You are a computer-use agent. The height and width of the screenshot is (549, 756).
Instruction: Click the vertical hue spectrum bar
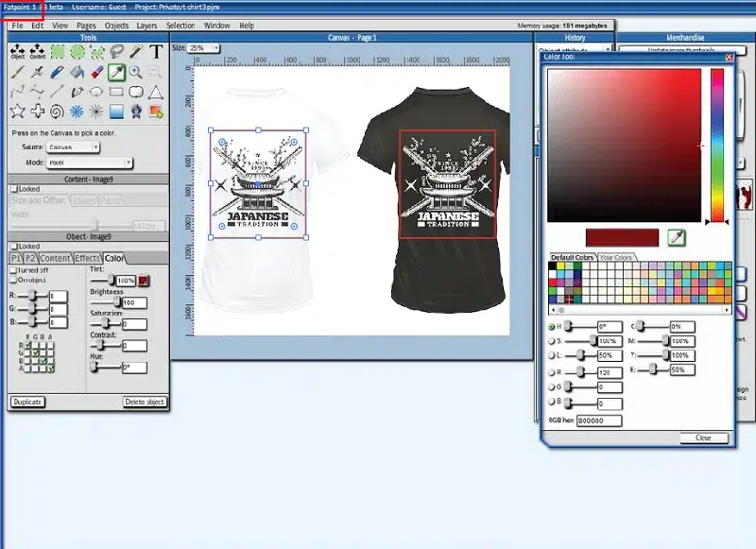(717, 146)
